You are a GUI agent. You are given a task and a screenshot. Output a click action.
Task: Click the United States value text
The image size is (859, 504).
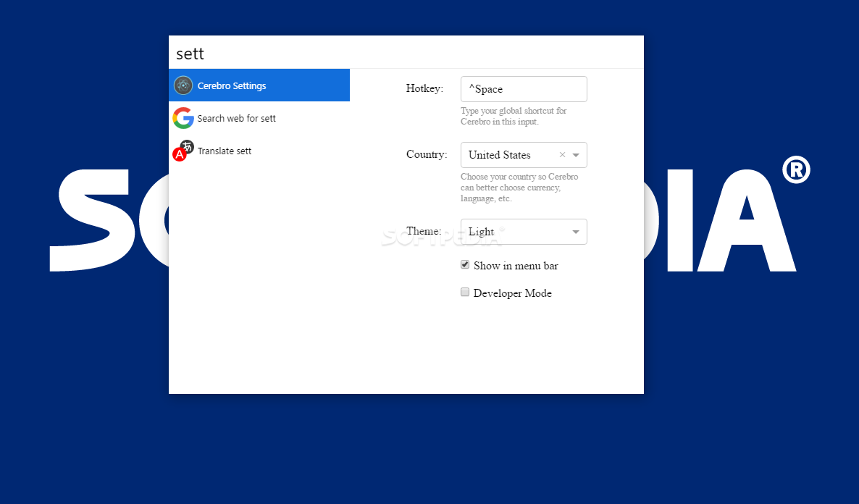coord(499,155)
